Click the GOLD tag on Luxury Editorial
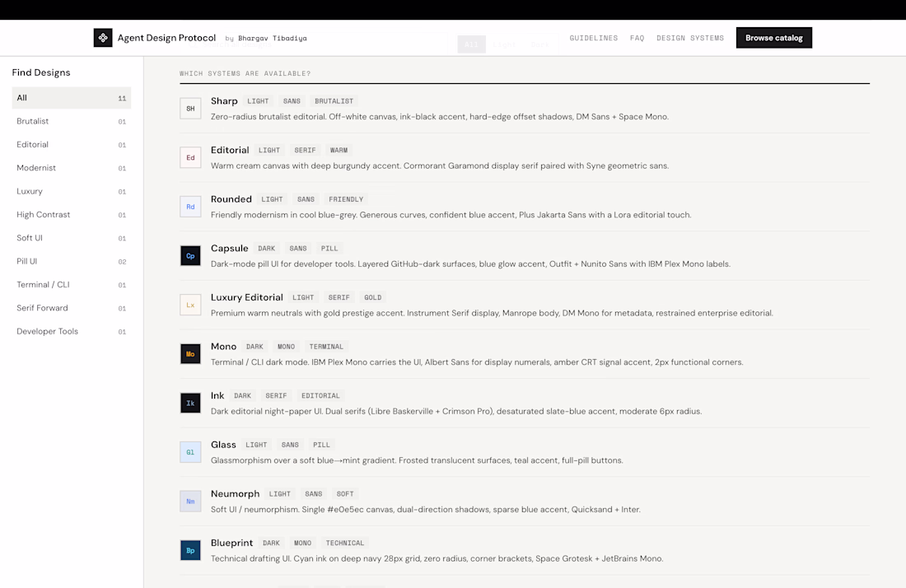Image resolution: width=906 pixels, height=588 pixels. (372, 297)
